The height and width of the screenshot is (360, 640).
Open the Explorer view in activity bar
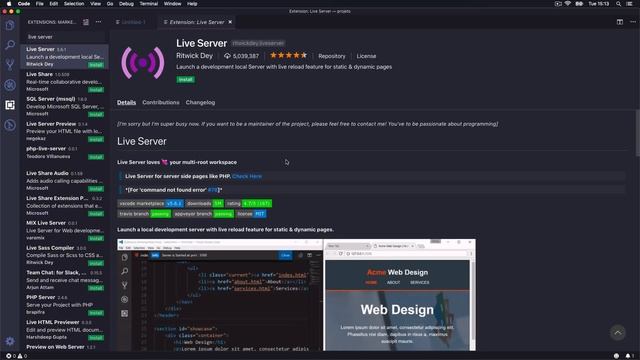tap(10, 25)
